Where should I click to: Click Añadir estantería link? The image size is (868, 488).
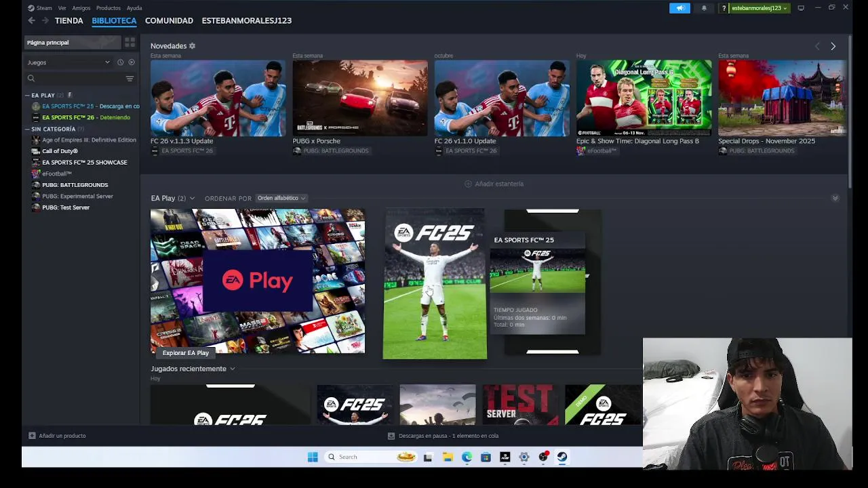point(494,184)
